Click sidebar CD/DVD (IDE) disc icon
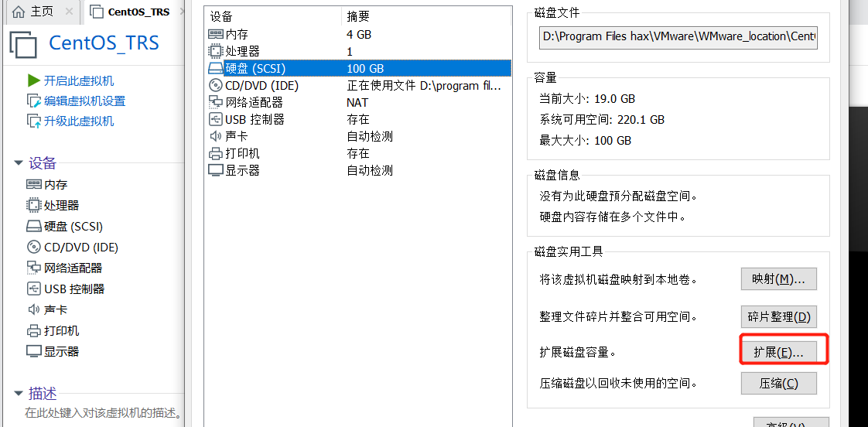The image size is (868, 427). pyautogui.click(x=34, y=247)
